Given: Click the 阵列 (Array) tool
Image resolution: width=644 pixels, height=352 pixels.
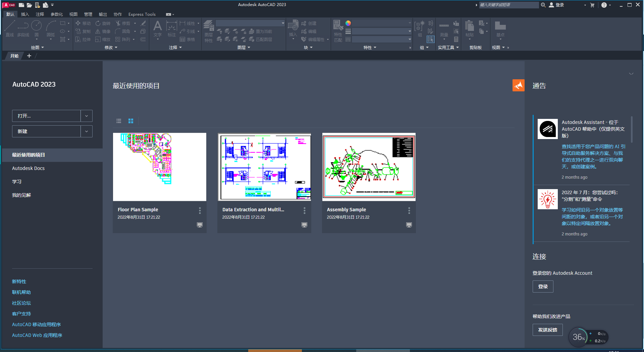Looking at the screenshot, I should click(123, 39).
